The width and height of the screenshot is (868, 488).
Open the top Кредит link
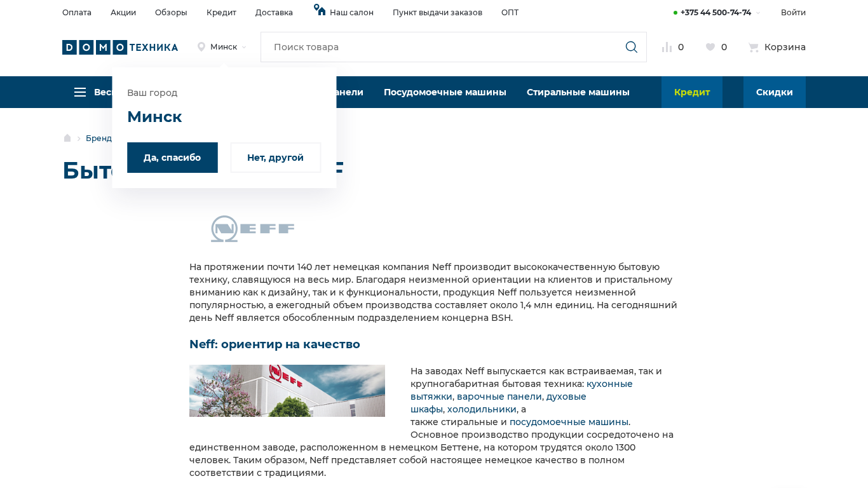pos(221,13)
